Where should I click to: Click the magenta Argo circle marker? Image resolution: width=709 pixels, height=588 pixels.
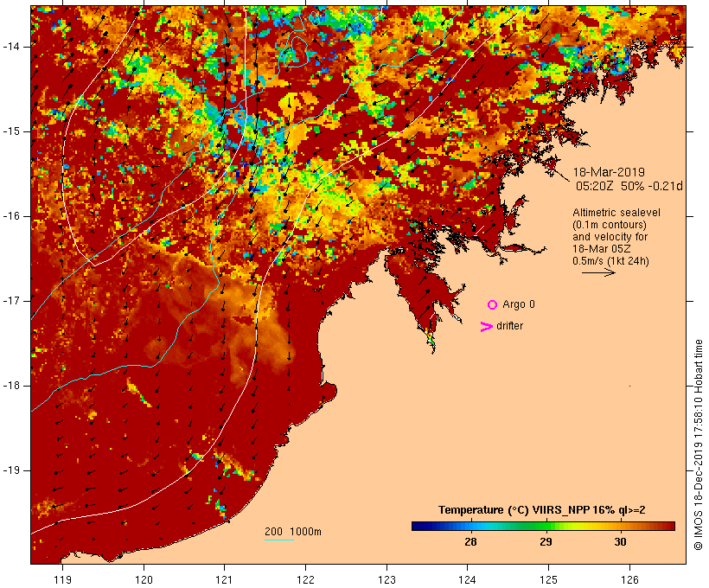pyautogui.click(x=493, y=305)
